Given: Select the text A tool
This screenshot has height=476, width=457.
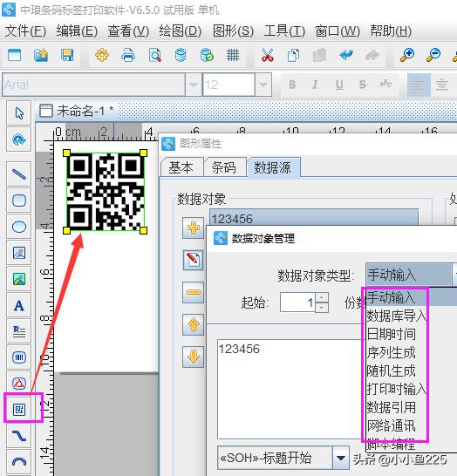Looking at the screenshot, I should pyautogui.click(x=19, y=305).
